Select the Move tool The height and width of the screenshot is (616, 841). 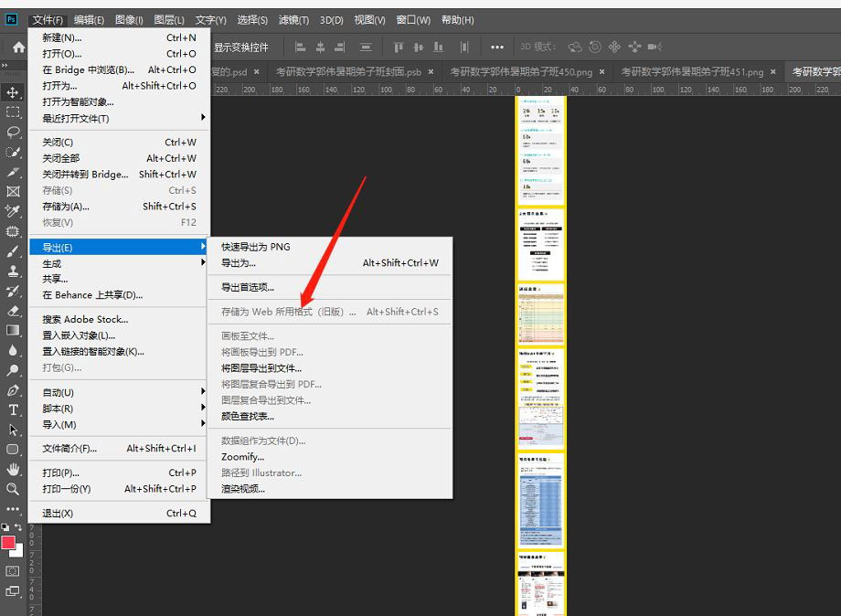(x=13, y=92)
